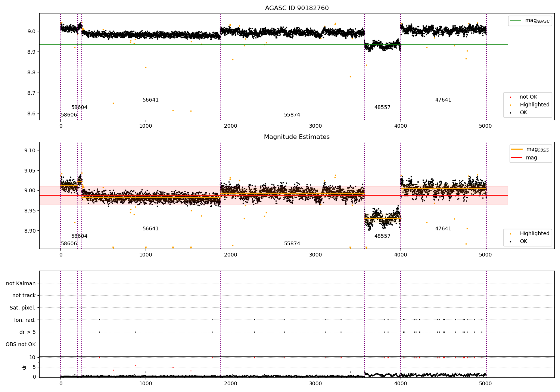Click obsid label 56641 in top plot
560x392 pixels.
point(150,100)
